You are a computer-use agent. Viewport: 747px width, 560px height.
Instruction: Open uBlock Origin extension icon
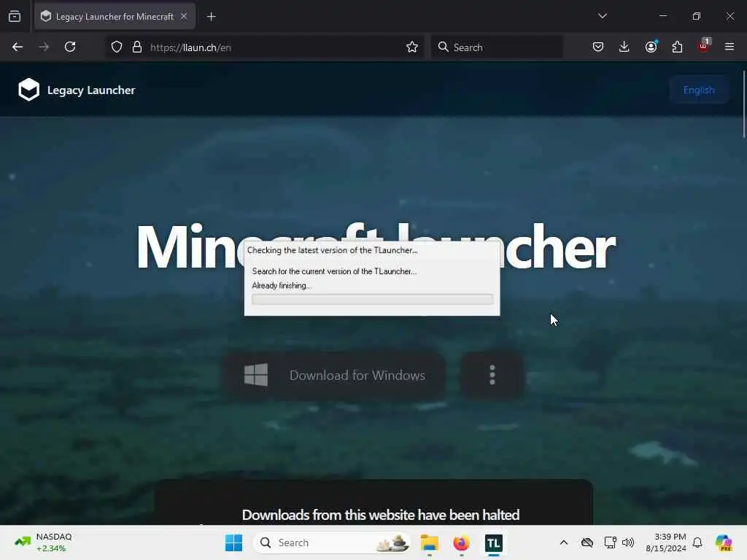(x=704, y=46)
